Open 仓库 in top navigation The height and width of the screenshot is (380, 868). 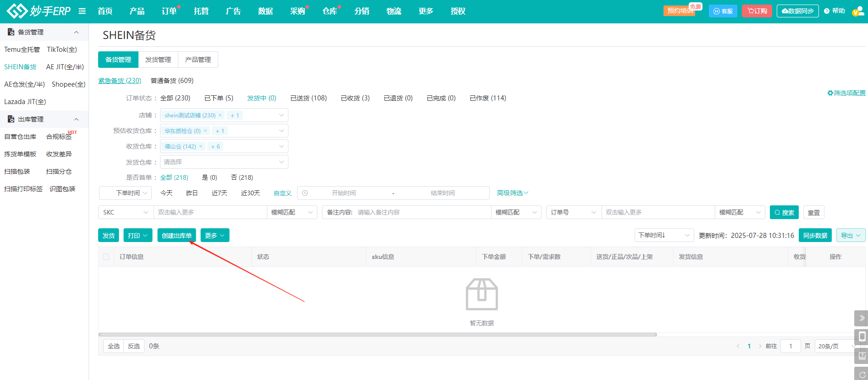pos(330,11)
